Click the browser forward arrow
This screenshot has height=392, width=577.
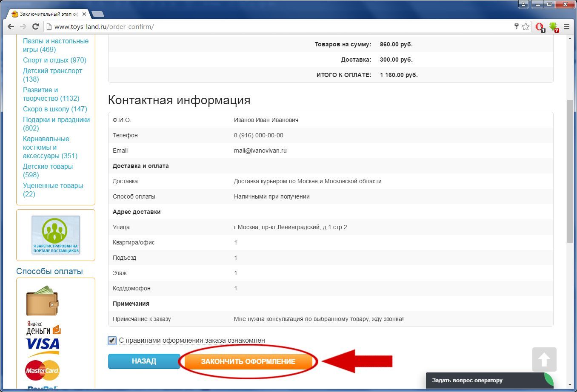[x=23, y=26]
